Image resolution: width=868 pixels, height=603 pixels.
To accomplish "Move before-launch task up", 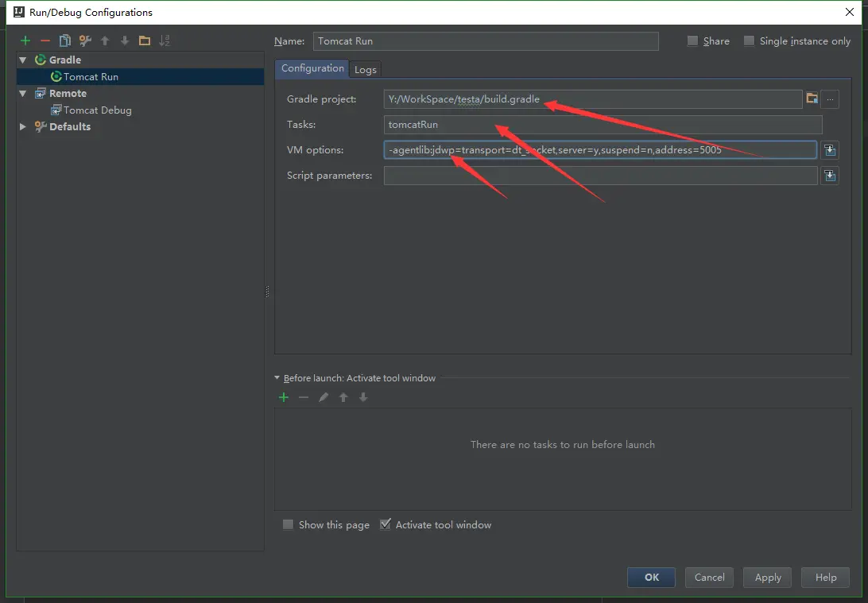I will click(343, 397).
